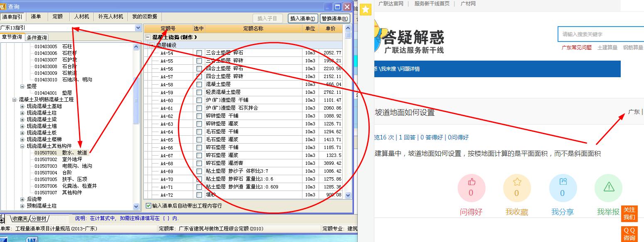
Task: Click the Word icon on the taskbar
Action: pyautogui.click(x=32, y=239)
